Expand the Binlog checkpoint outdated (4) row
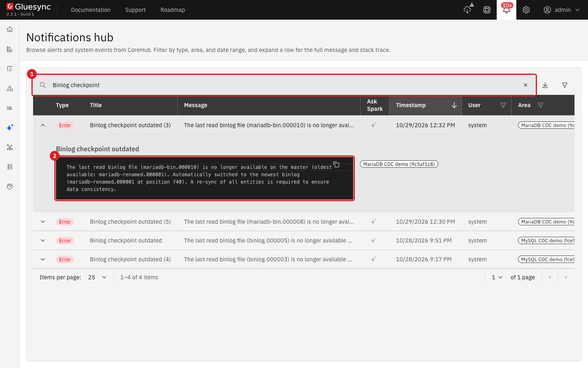Viewport: 588px width, 368px height. click(43, 259)
